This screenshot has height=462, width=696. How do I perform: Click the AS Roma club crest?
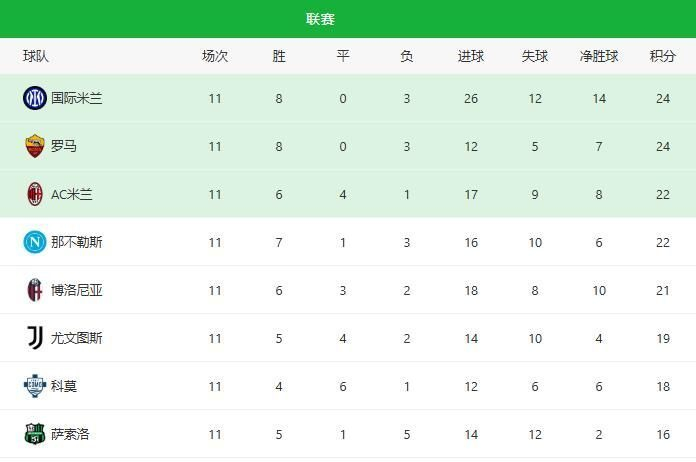[x=35, y=146]
